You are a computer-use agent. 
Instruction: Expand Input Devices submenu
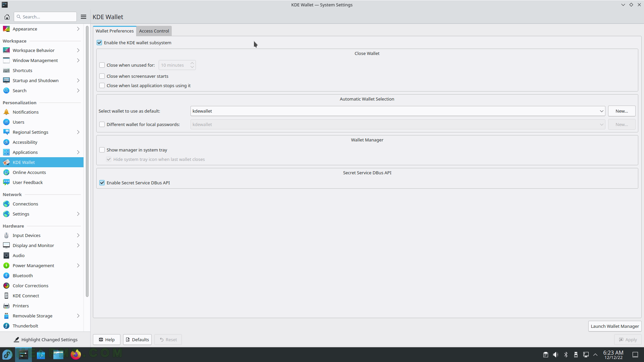(78, 235)
